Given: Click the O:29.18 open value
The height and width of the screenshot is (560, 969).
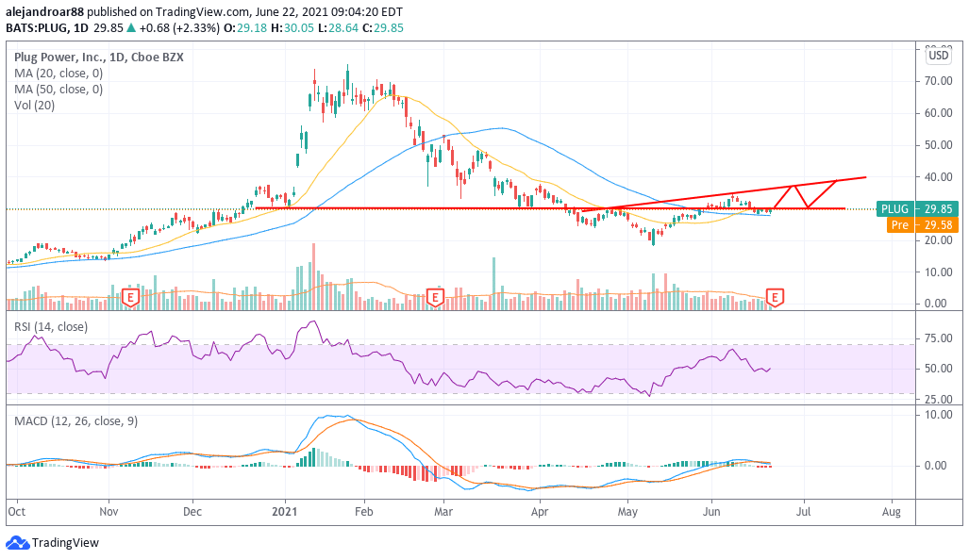Looking at the screenshot, I should pyautogui.click(x=245, y=27).
